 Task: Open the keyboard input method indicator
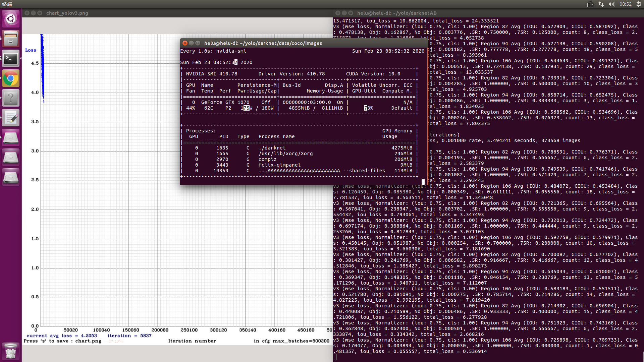pyautogui.click(x=590, y=4)
